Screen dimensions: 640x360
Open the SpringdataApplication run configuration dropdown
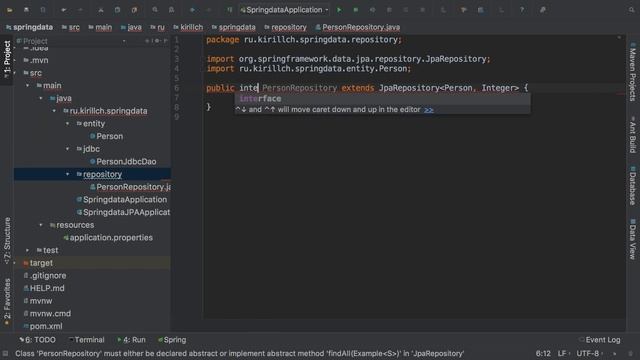click(x=284, y=10)
